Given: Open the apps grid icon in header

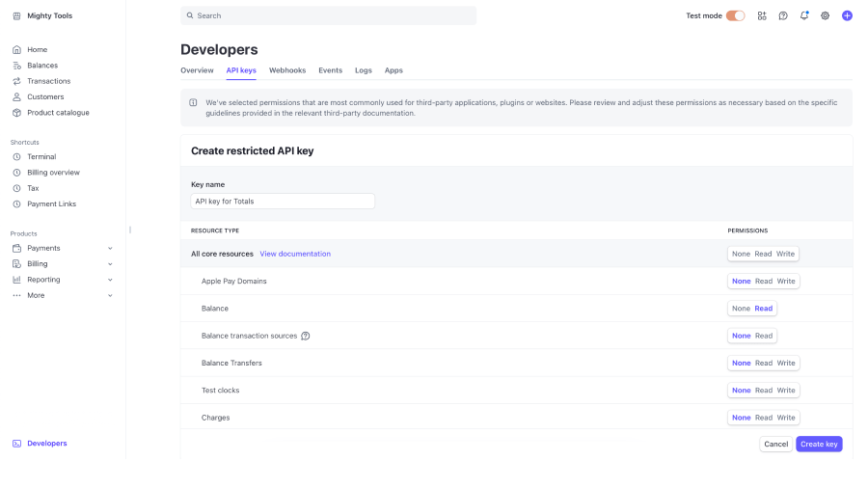Looking at the screenshot, I should tap(762, 16).
